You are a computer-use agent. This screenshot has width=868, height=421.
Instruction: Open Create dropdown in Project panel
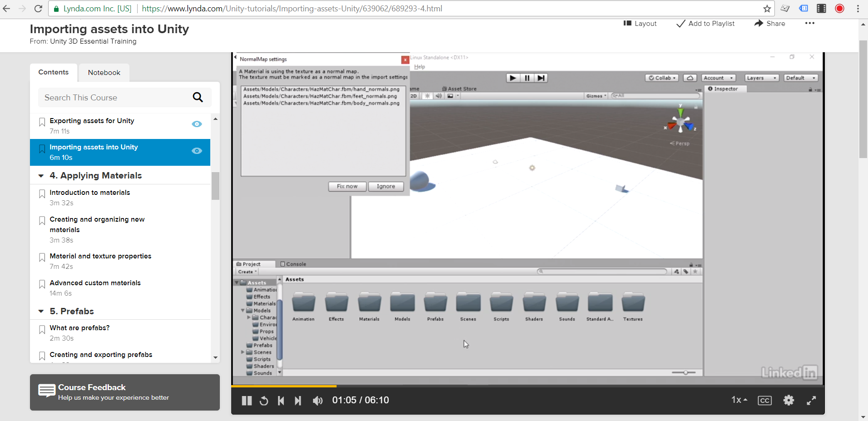[x=248, y=272]
